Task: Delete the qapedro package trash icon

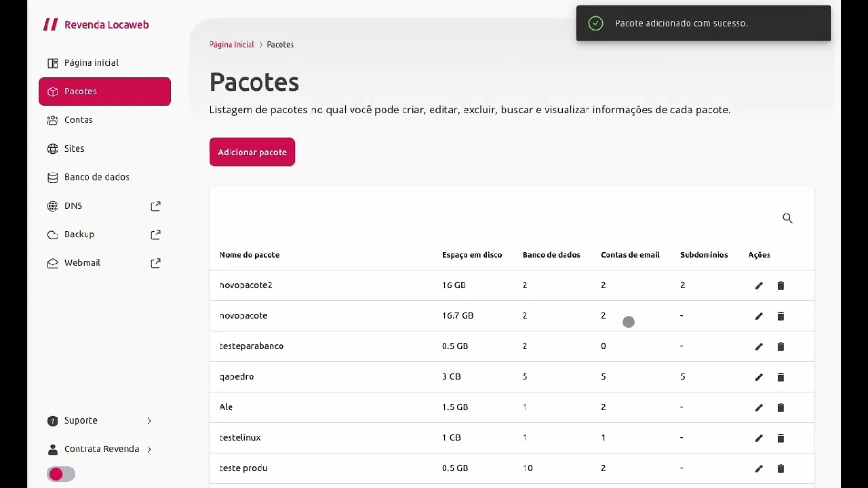Action: [x=781, y=378]
